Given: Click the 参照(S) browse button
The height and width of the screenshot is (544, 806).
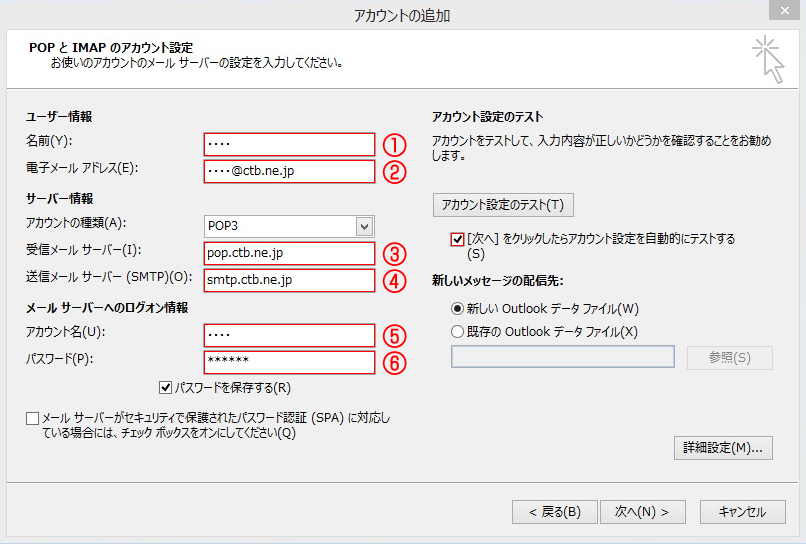Looking at the screenshot, I should pos(730,357).
